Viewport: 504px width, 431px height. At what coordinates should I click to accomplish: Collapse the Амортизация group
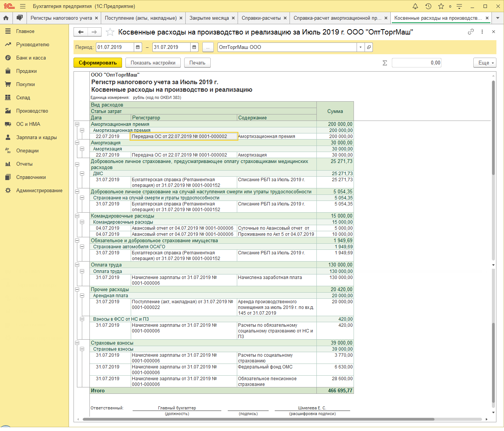(77, 143)
